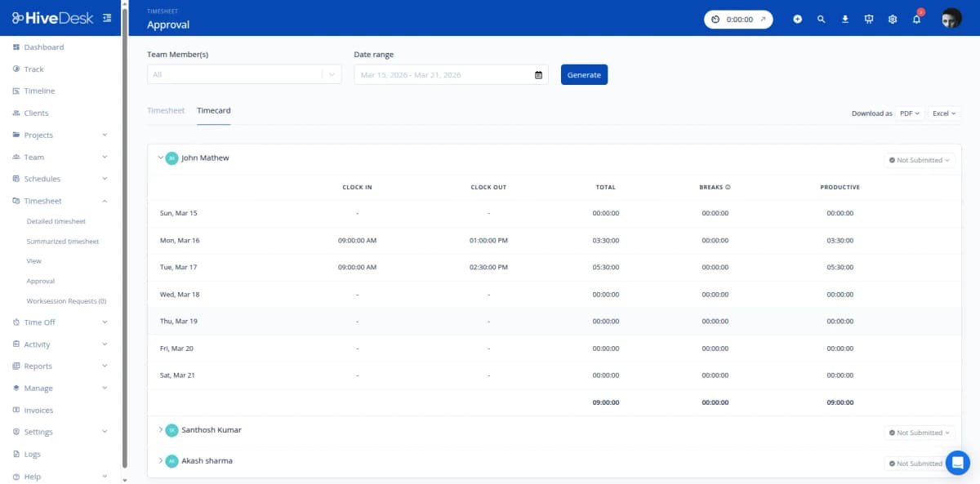
Task: Click the timer showing 0:00:00
Action: (737, 18)
